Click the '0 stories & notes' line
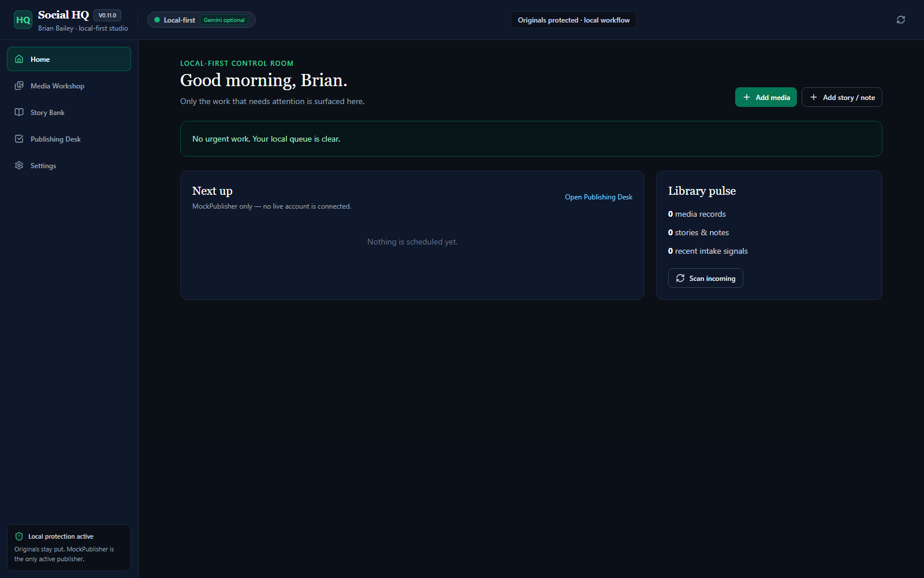The width and height of the screenshot is (924, 578). coord(699,232)
